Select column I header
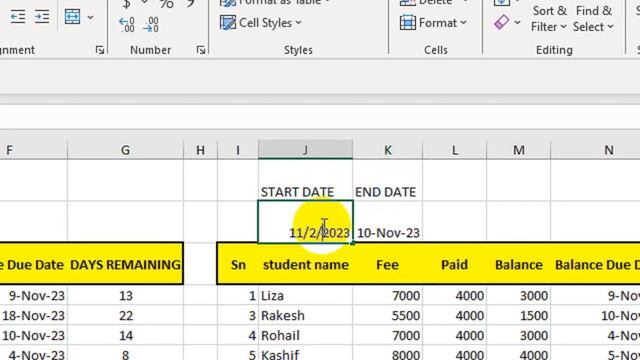The image size is (640, 360). coord(238,150)
